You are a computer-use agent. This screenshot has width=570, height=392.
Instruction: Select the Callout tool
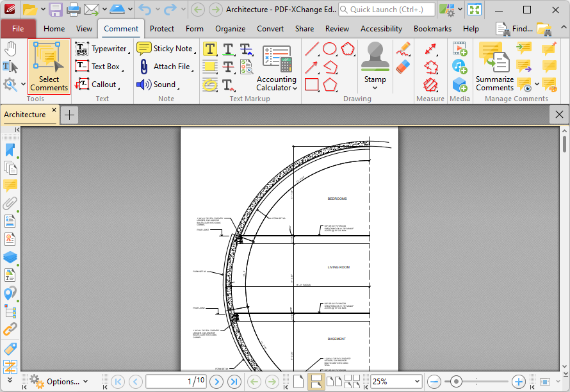click(97, 85)
